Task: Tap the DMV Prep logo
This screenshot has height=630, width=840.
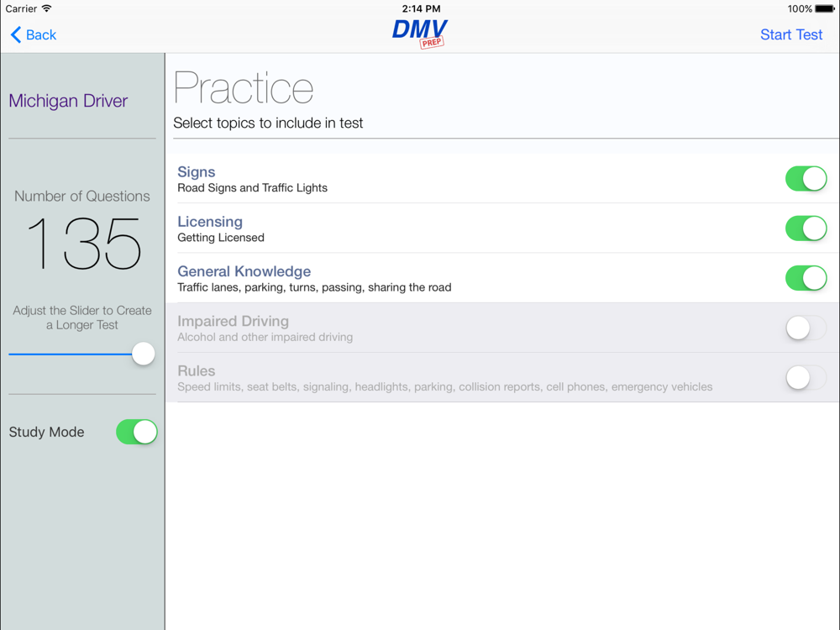Action: [x=419, y=34]
